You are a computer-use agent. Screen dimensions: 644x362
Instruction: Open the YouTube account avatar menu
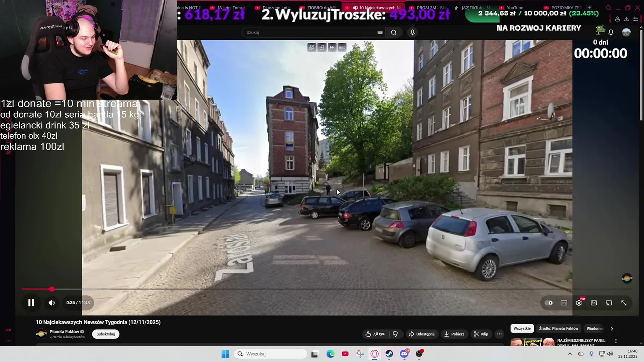coord(626,32)
